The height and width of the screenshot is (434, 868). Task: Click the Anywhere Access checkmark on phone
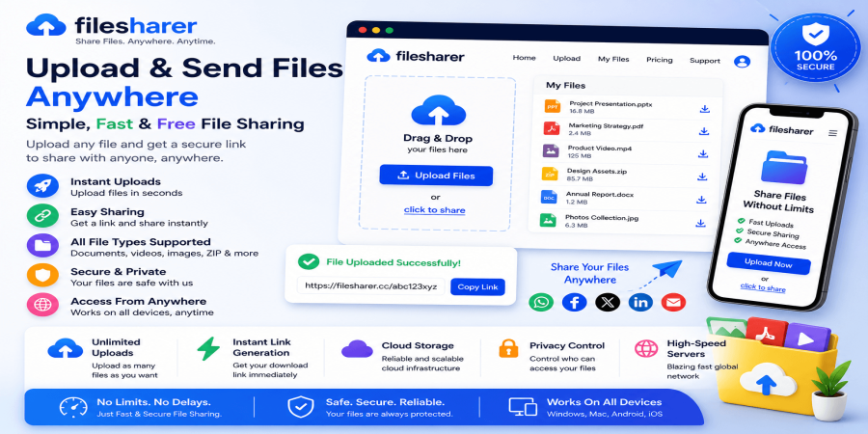738,240
